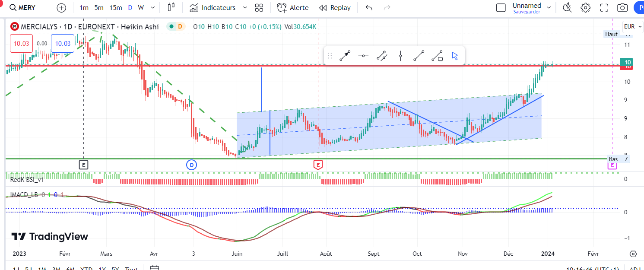Take a chart snapshot with the camera icon
The width and height of the screenshot is (644, 270).
click(x=622, y=8)
